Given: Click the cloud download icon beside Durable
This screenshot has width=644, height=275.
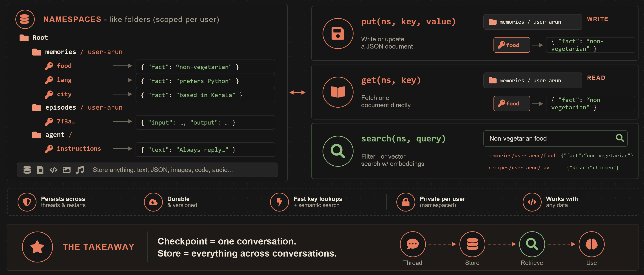Looking at the screenshot, I should pos(153,202).
